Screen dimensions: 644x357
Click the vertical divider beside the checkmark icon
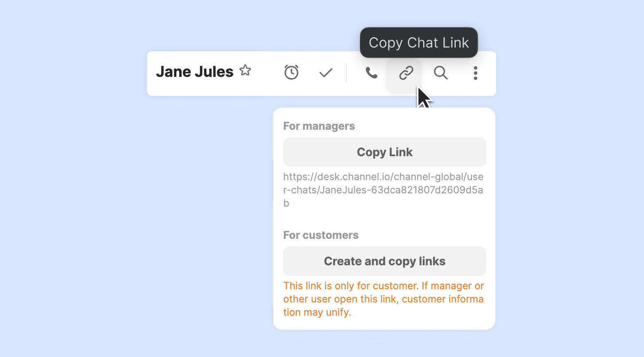click(346, 73)
